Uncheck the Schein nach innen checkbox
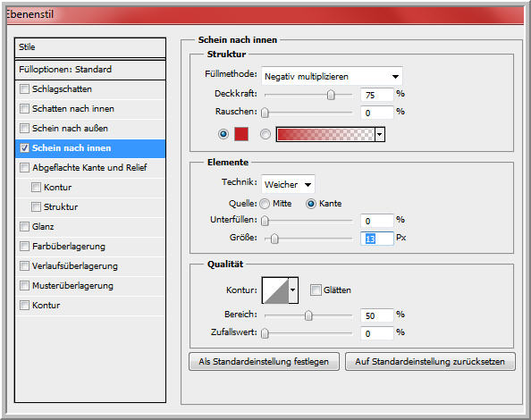 (24, 148)
